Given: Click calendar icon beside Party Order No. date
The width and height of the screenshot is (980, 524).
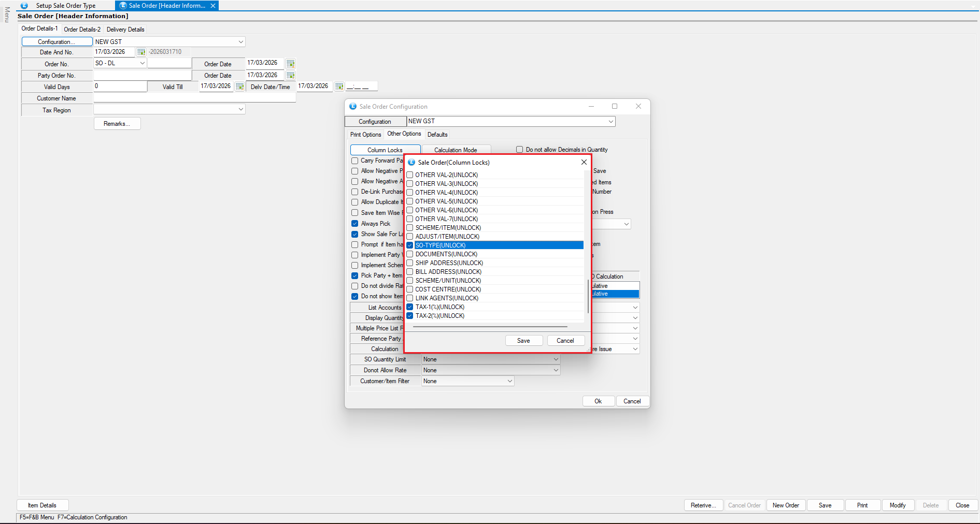Looking at the screenshot, I should tap(290, 76).
